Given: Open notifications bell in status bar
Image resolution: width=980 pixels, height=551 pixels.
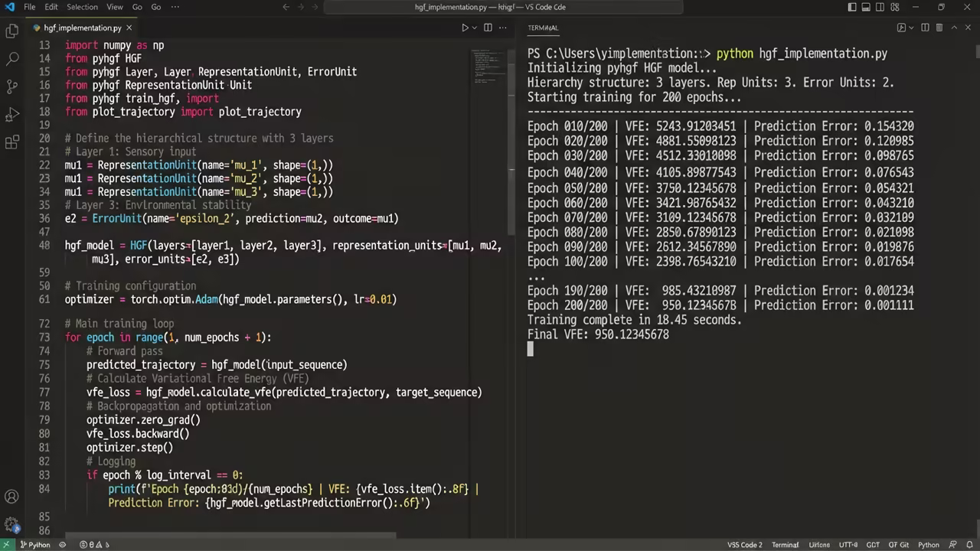Looking at the screenshot, I should click(x=970, y=545).
